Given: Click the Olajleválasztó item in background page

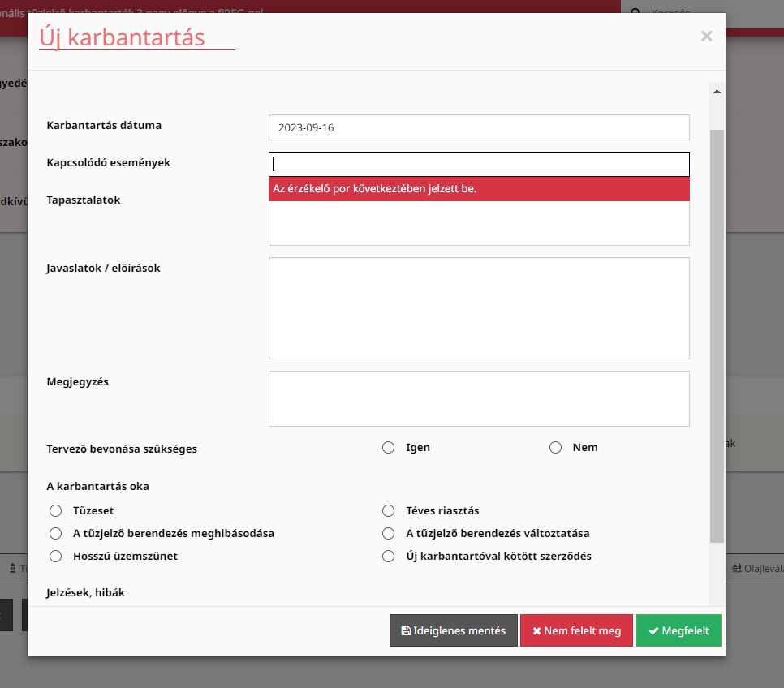Looking at the screenshot, I should click(x=759, y=569).
